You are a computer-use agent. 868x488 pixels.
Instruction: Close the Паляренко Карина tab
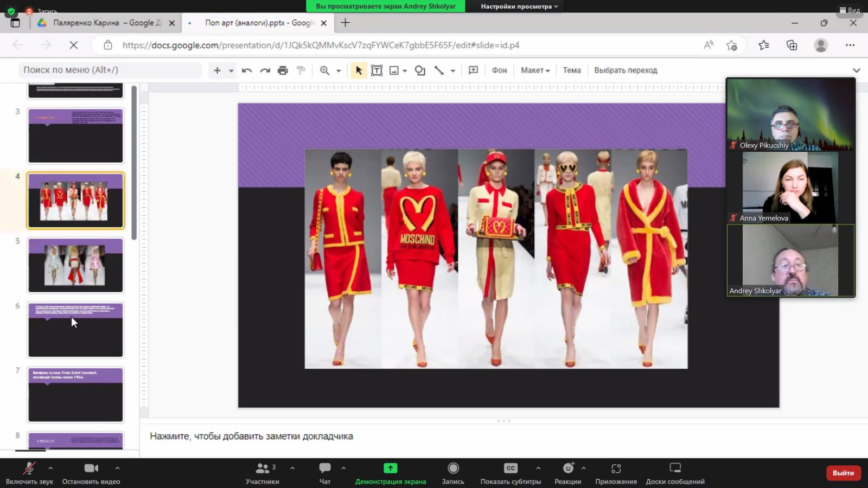tap(171, 23)
